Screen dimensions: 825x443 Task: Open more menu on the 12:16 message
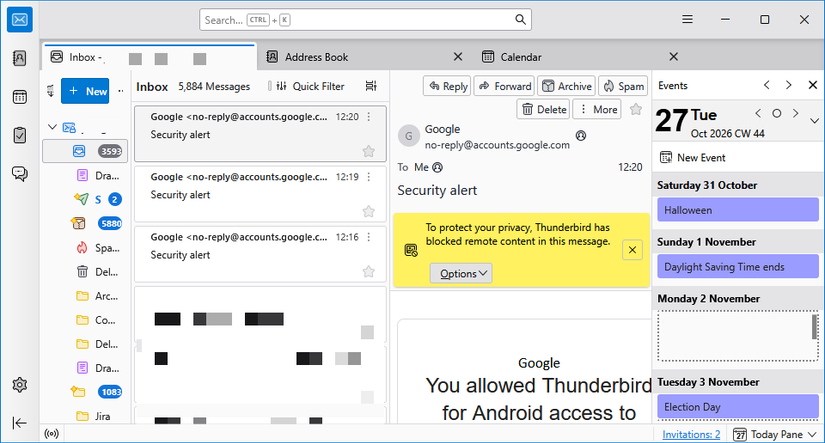(369, 237)
